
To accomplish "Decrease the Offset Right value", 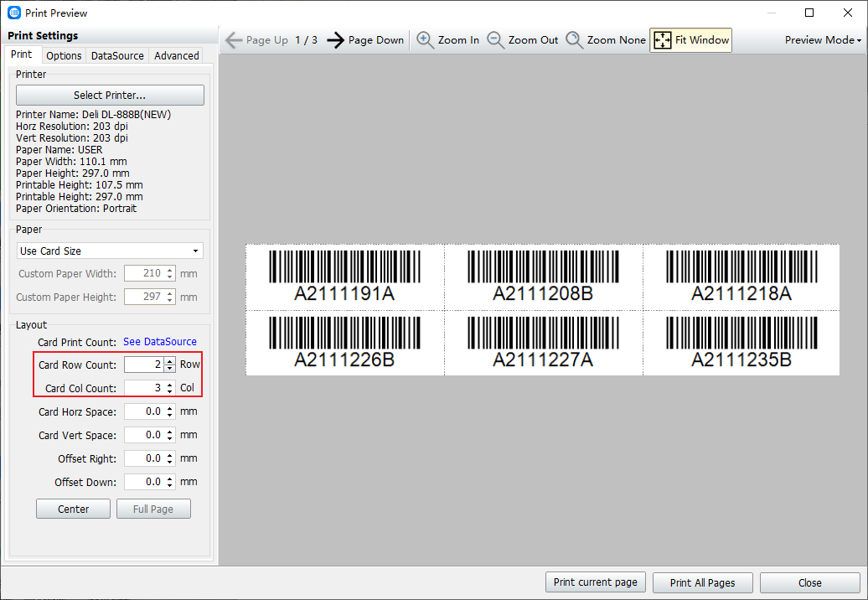I will click(x=170, y=463).
